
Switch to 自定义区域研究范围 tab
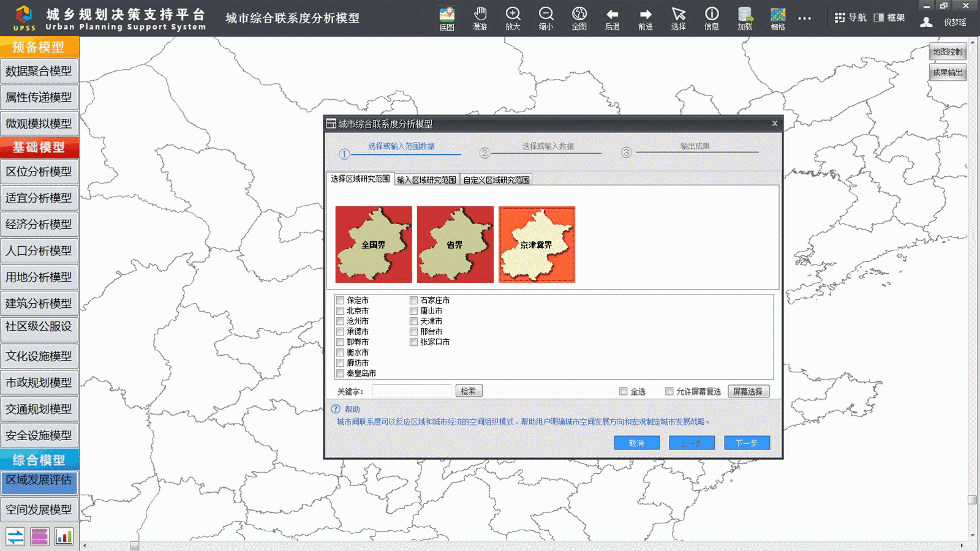click(x=496, y=180)
